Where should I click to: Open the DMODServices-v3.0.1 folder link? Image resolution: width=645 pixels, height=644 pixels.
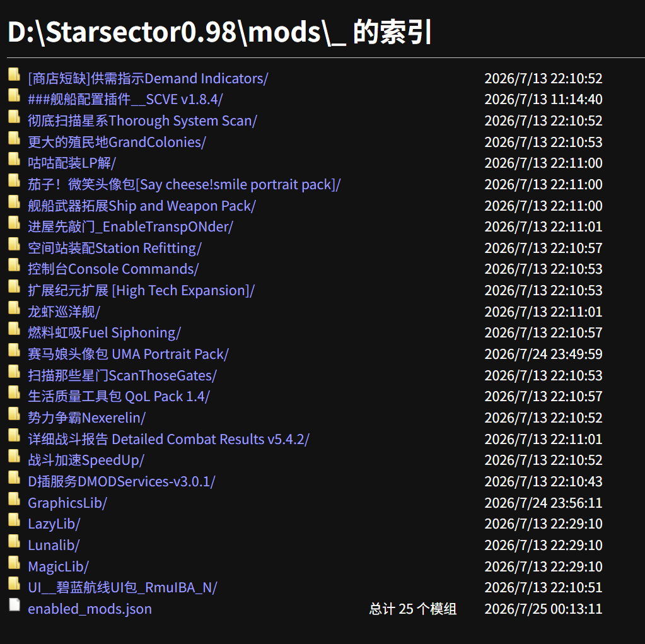point(121,482)
